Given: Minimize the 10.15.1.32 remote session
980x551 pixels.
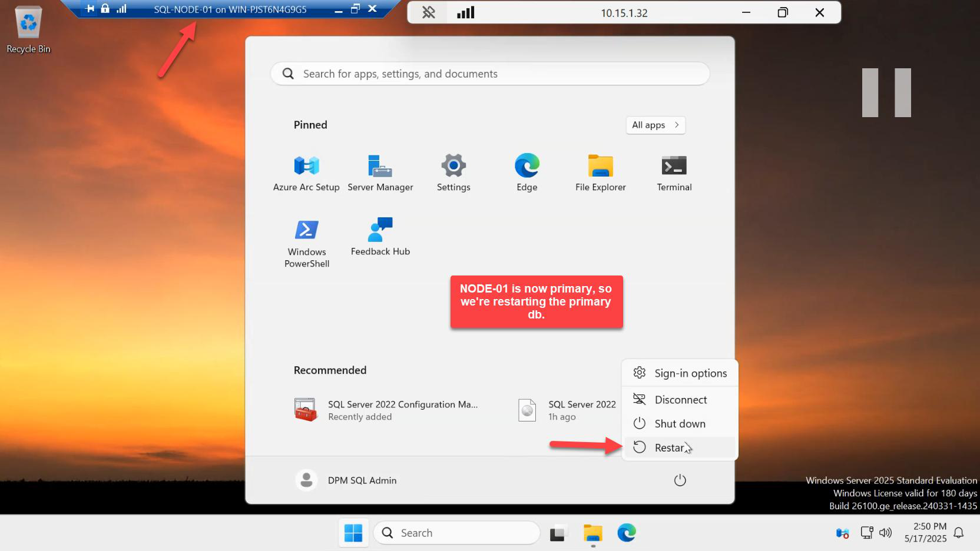Looking at the screenshot, I should [746, 12].
